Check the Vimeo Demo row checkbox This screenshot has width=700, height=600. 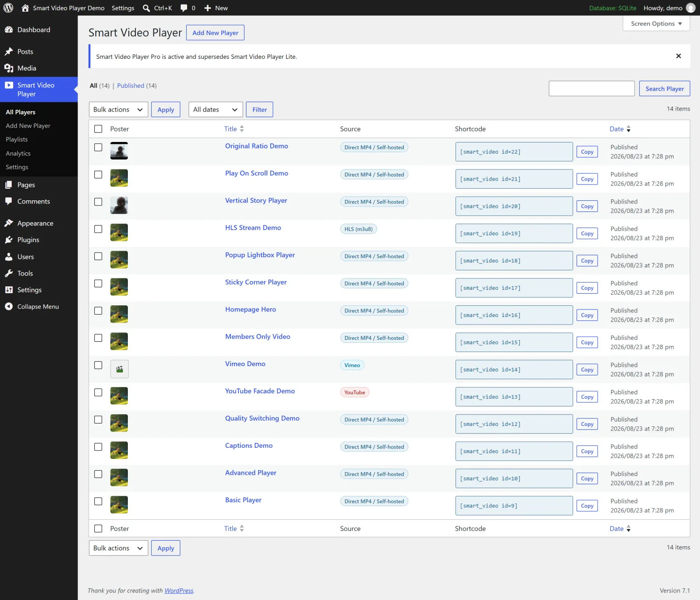tap(98, 365)
